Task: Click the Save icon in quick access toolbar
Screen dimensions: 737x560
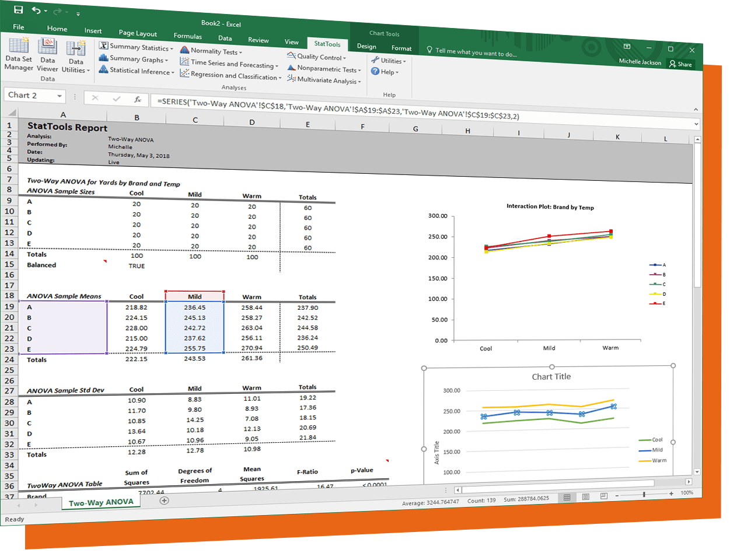Action: 18,9
